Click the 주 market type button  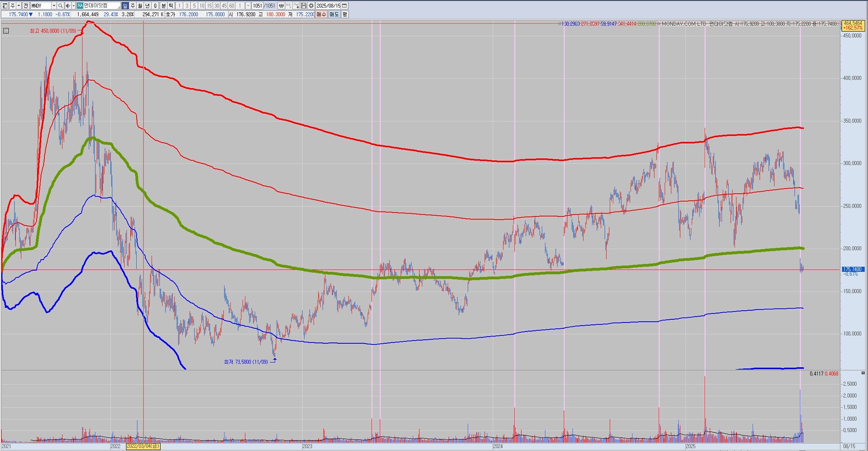click(x=12, y=5)
